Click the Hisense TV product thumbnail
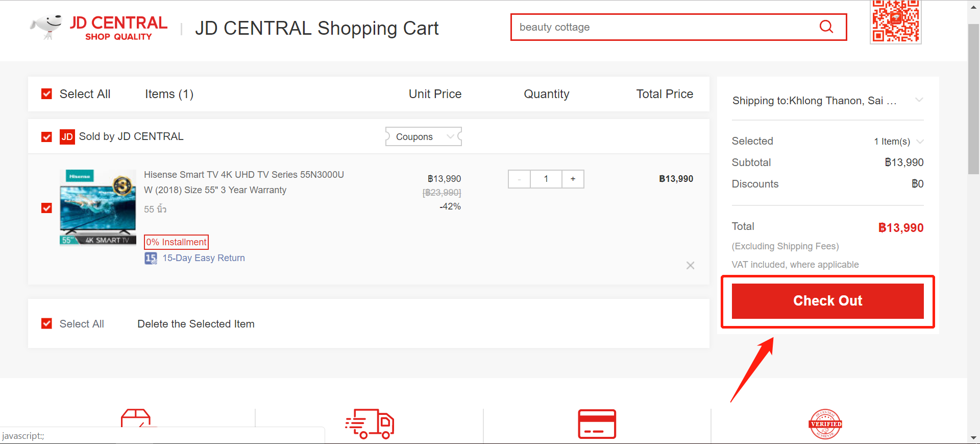980x444 pixels. 98,207
